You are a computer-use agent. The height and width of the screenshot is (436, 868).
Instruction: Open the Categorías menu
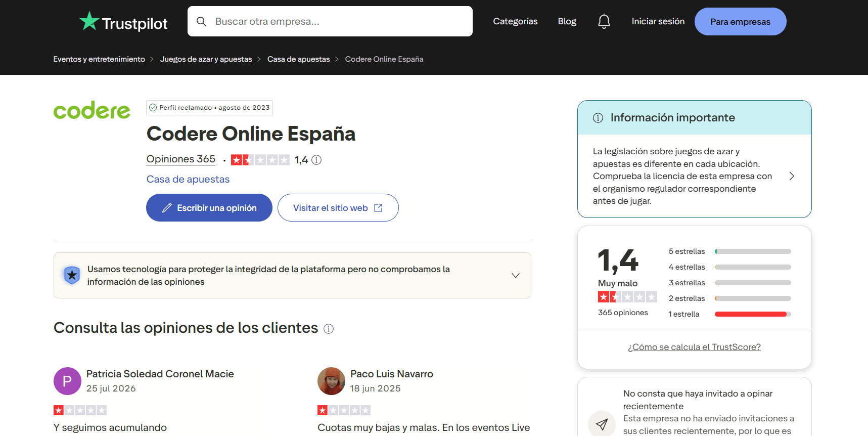(x=515, y=21)
